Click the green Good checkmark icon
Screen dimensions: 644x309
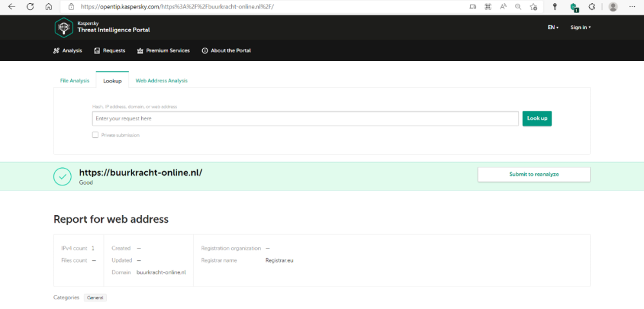click(62, 176)
